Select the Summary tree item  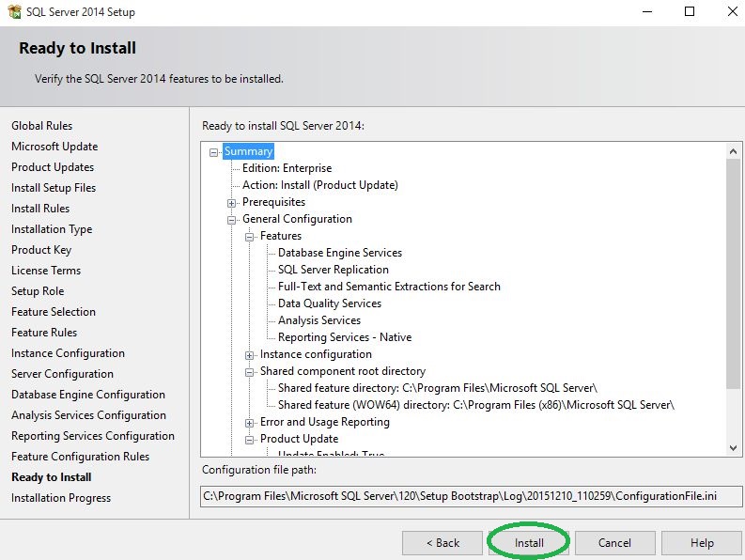(x=248, y=151)
